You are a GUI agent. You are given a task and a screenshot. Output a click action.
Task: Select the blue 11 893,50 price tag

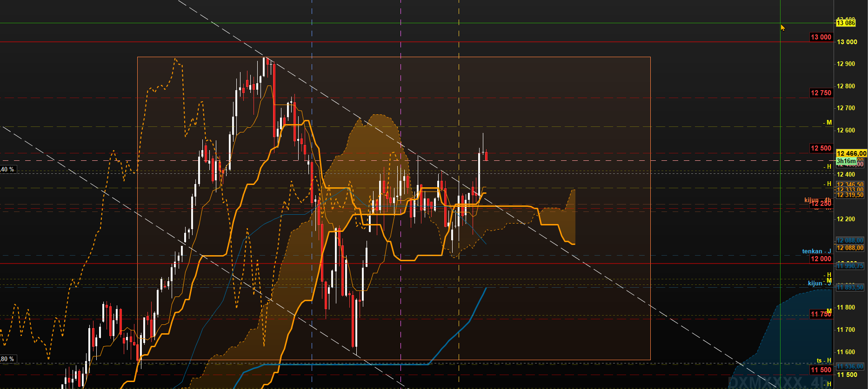click(850, 287)
